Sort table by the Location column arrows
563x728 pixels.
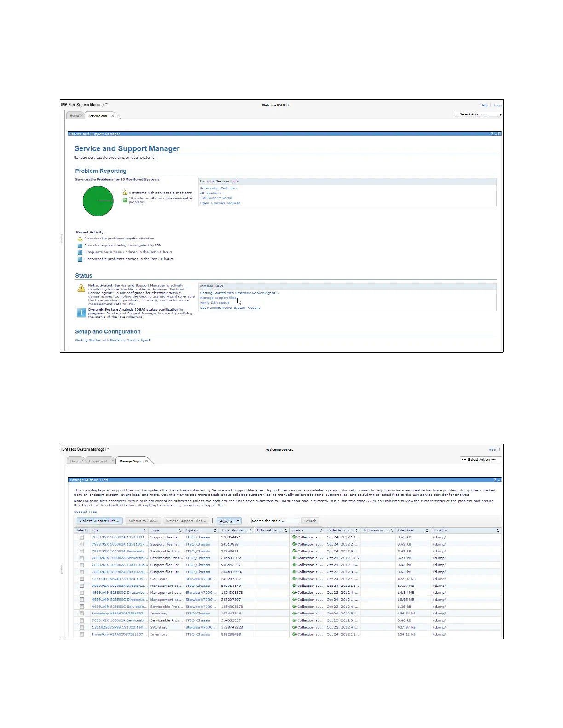498,530
